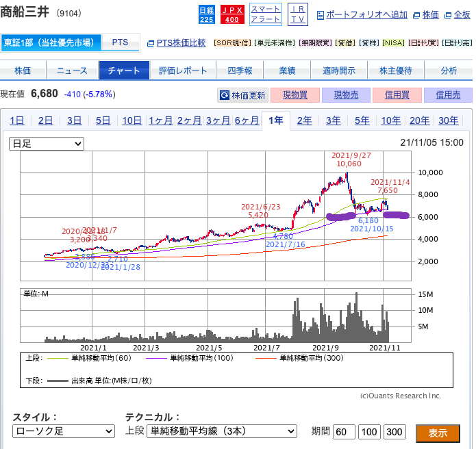Select the 30年 chart period
The height and width of the screenshot is (449, 476).
coord(448,120)
